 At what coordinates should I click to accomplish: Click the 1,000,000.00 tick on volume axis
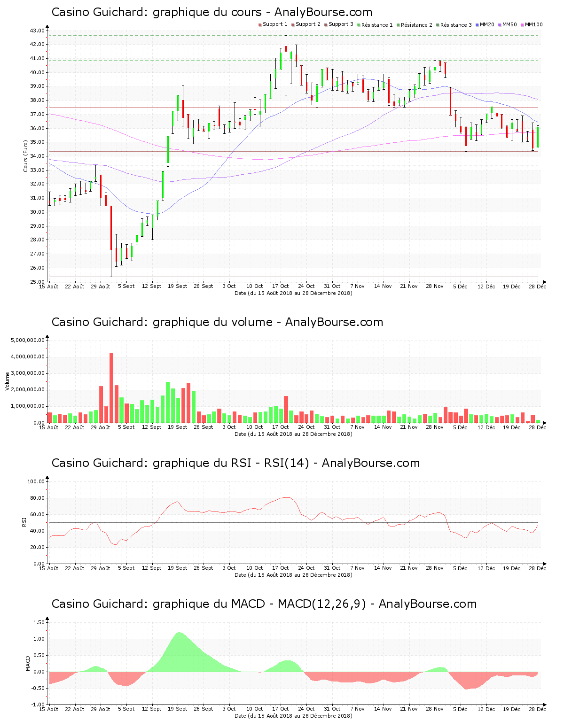pos(27,406)
